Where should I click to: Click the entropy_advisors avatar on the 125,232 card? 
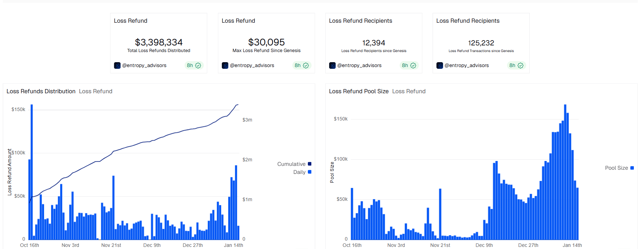440,65
